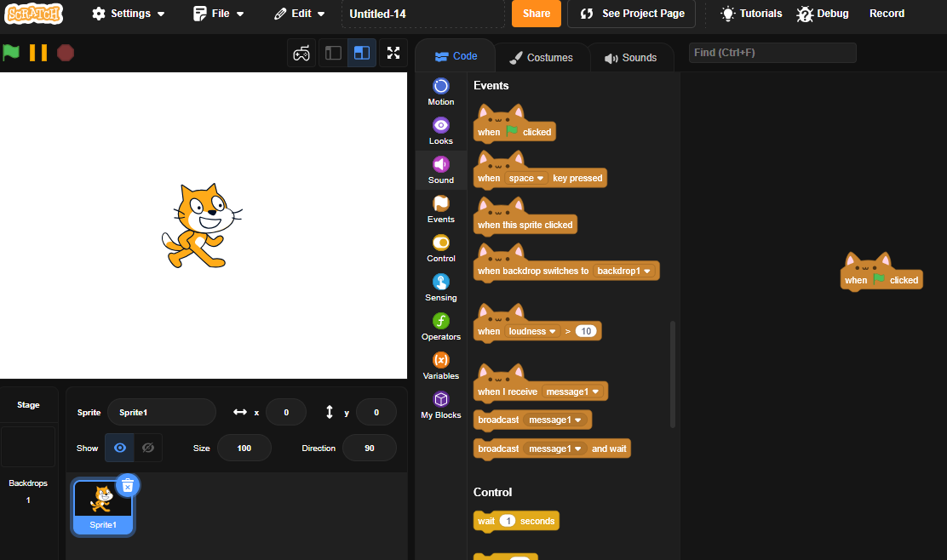Viewport: 947px width, 560px height.
Task: Hide the sprite with the crossed-eye icon
Action: pyautogui.click(x=148, y=448)
